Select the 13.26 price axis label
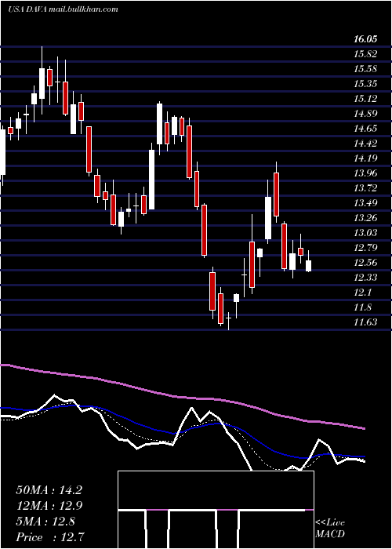 click(x=365, y=218)
